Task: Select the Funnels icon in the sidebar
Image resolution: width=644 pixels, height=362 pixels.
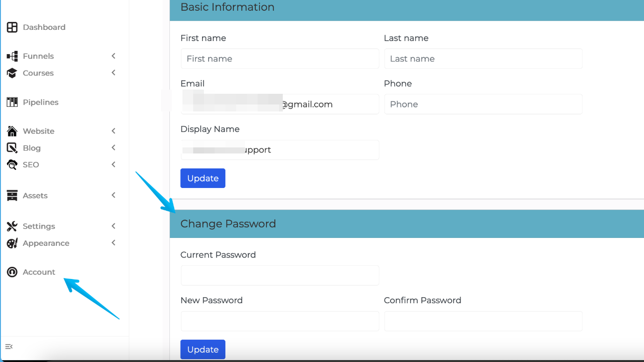Action: (12, 56)
